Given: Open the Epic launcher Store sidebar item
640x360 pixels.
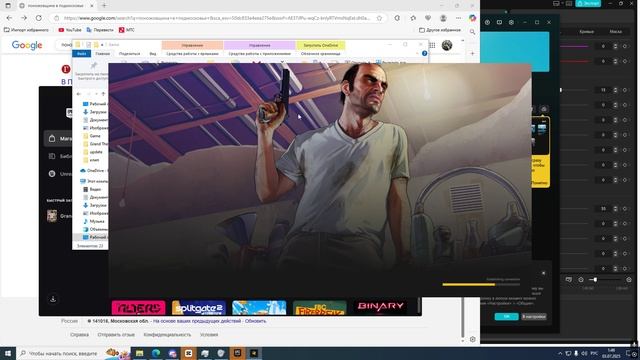Looking at the screenshot, I should [x=58, y=139].
